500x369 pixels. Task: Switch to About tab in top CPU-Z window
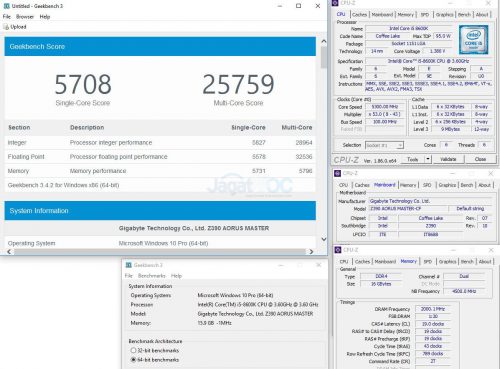482,15
